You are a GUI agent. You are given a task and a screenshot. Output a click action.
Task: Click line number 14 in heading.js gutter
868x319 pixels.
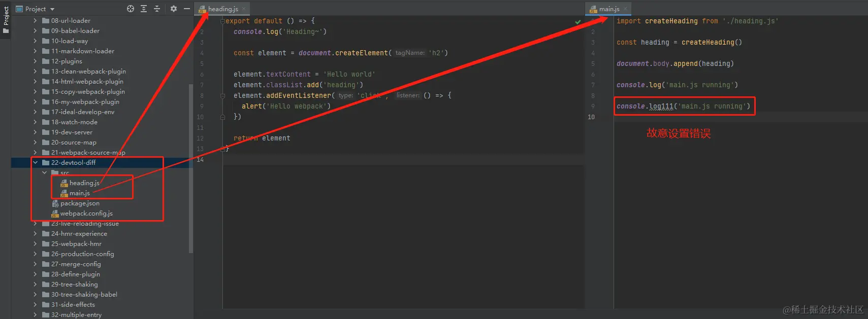[x=200, y=160]
